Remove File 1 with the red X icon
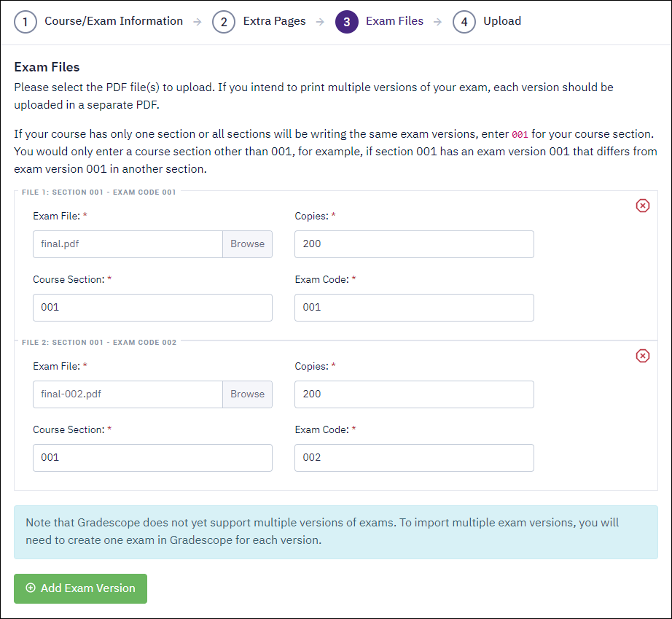672x619 pixels. (x=642, y=206)
